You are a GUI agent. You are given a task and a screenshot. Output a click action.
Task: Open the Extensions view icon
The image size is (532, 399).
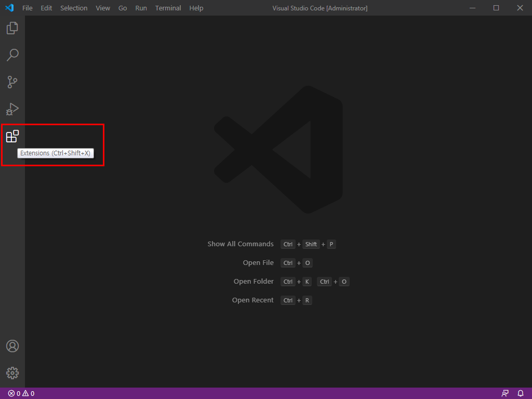tap(12, 137)
